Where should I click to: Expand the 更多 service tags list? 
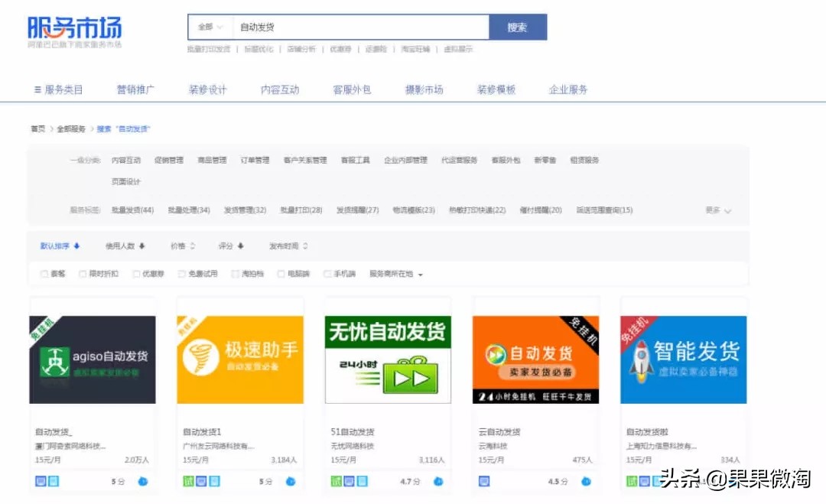[x=717, y=210]
